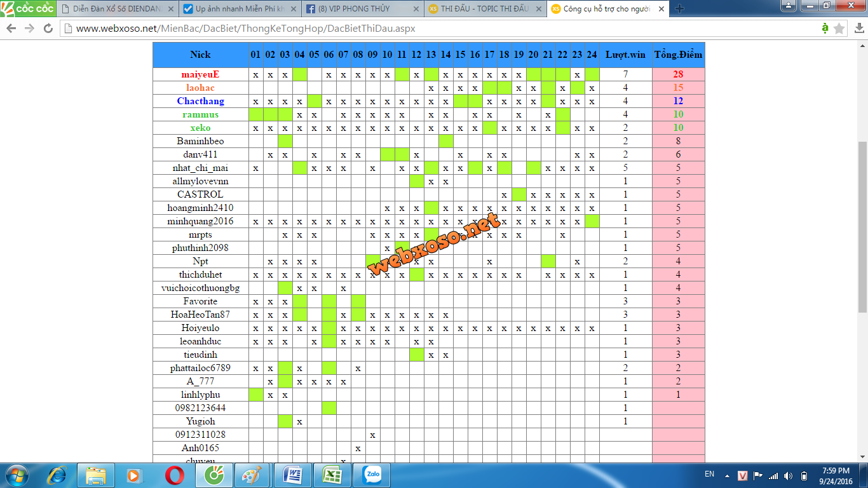The width and height of the screenshot is (868, 488).
Task: Click the Cốc Cốc browser logo button
Action: coord(27,8)
